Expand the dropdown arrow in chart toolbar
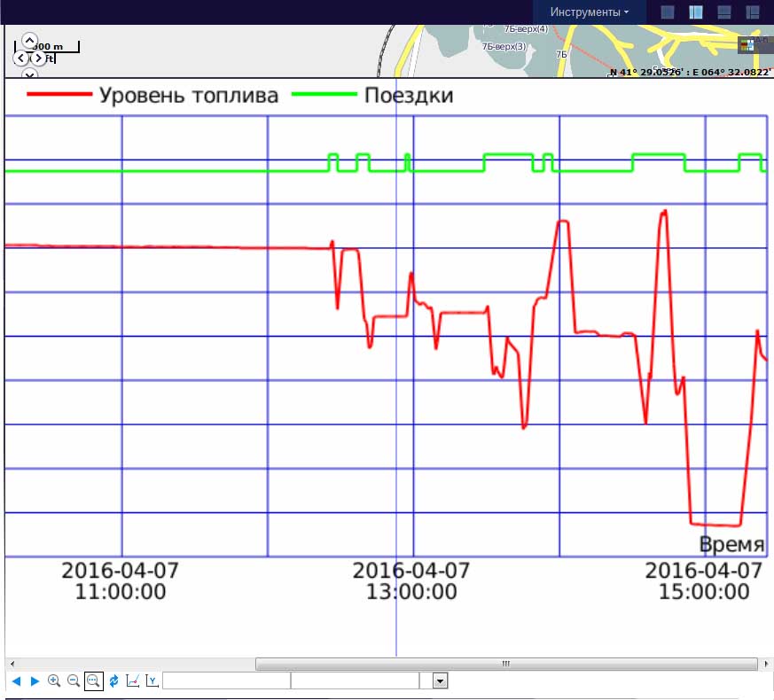 (x=440, y=681)
